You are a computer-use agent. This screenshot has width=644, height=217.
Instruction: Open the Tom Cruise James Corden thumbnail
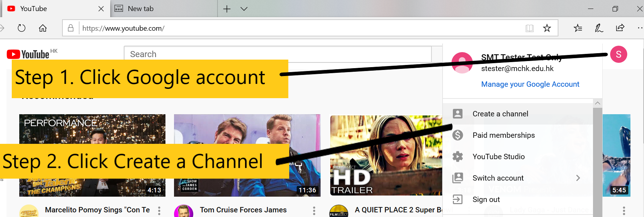[247, 155]
